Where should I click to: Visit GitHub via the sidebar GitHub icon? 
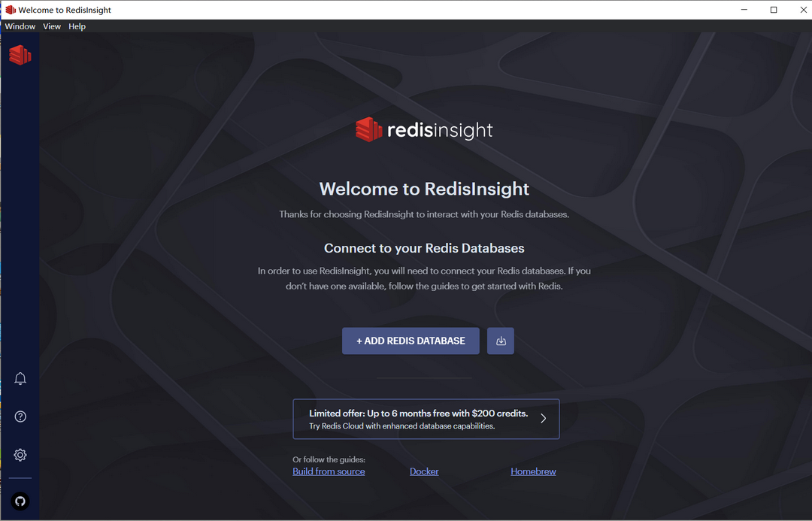(20, 501)
